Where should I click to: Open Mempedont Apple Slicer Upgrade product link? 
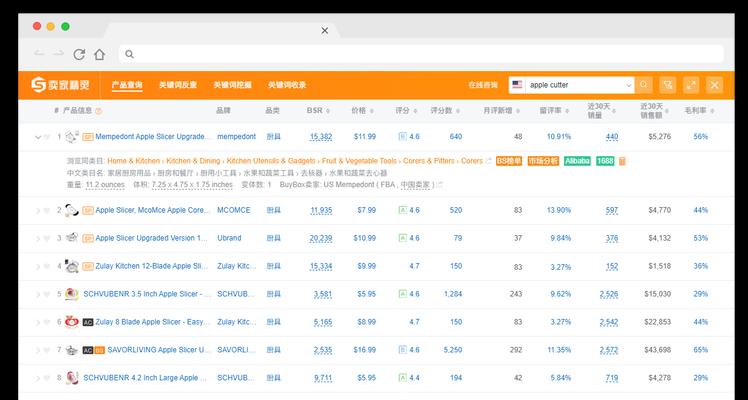(153, 137)
